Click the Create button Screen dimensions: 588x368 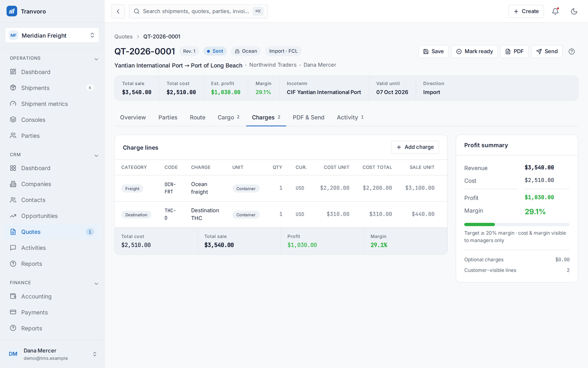[526, 11]
